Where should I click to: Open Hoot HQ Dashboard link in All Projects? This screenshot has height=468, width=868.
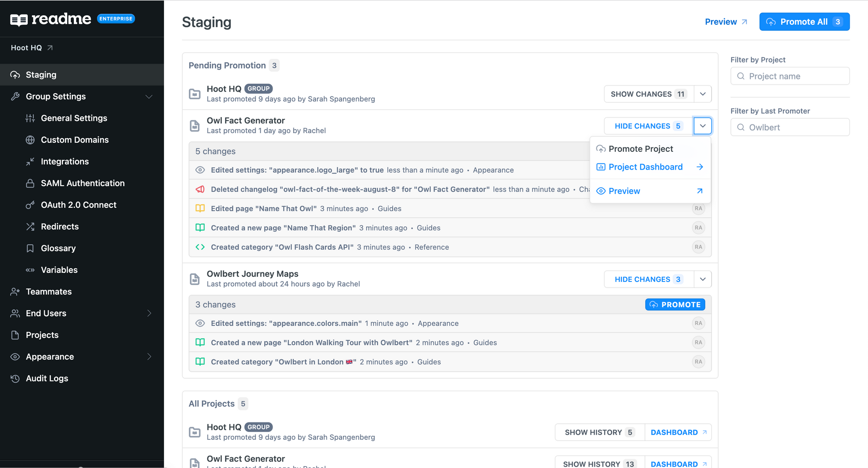click(x=678, y=432)
